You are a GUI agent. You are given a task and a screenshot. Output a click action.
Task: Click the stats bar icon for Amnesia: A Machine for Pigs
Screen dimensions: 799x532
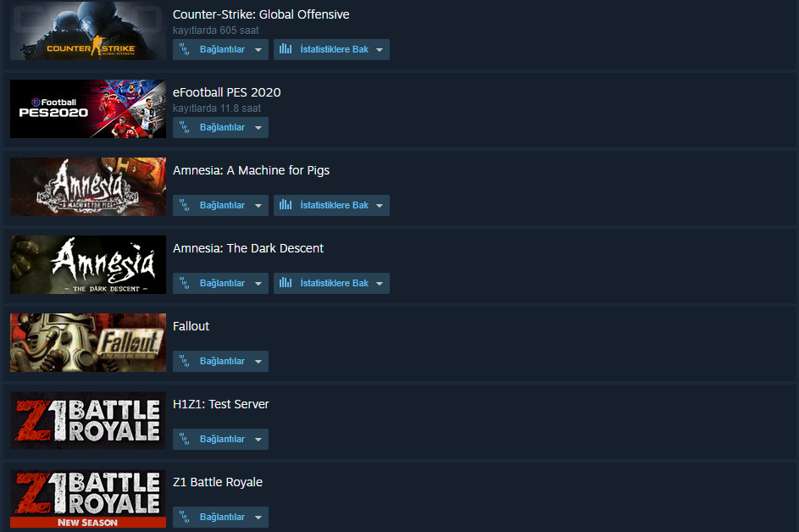286,205
